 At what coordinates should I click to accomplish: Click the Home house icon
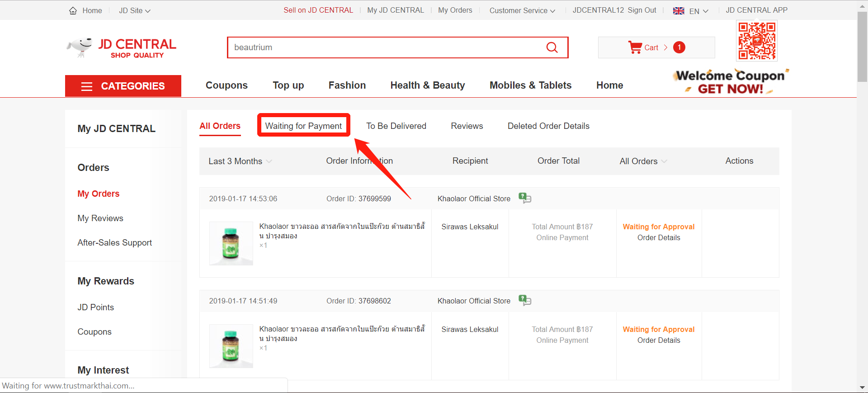[73, 10]
